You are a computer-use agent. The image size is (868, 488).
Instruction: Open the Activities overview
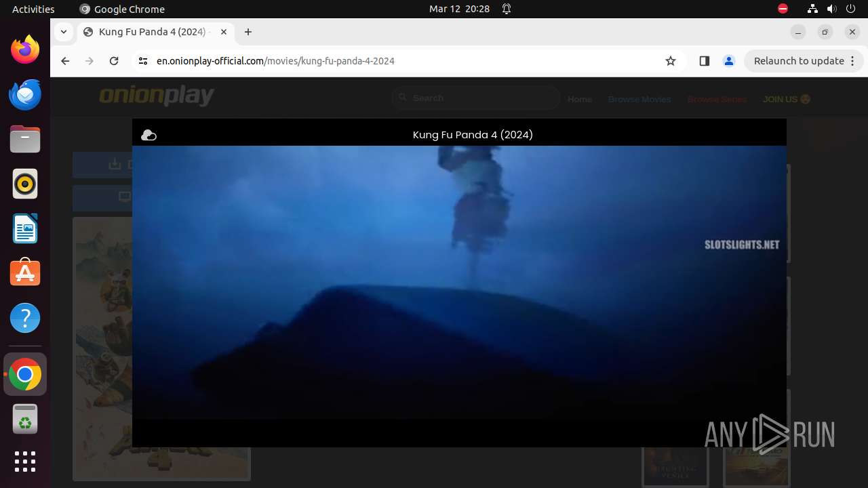[33, 9]
